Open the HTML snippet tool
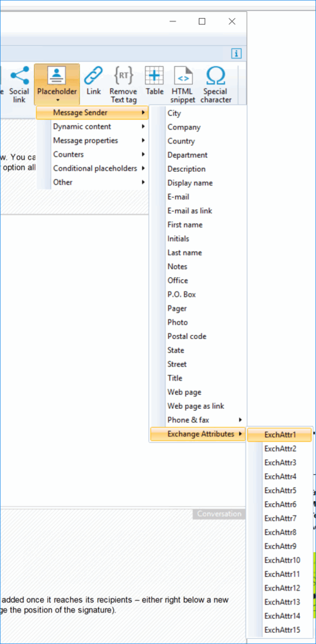The width and height of the screenshot is (316, 644). 183,85
